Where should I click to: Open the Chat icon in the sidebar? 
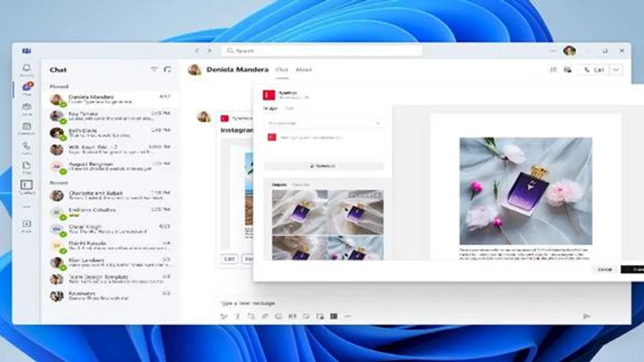click(x=26, y=87)
